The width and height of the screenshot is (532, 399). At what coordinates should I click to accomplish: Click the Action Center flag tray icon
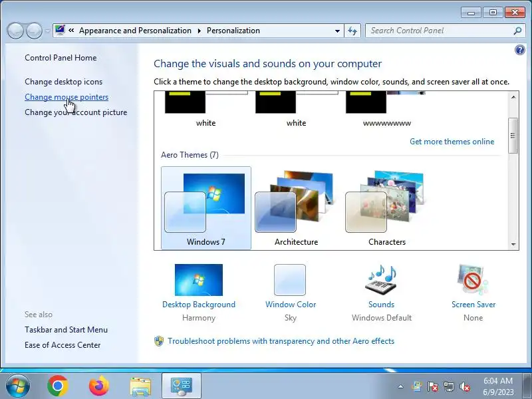433,386
